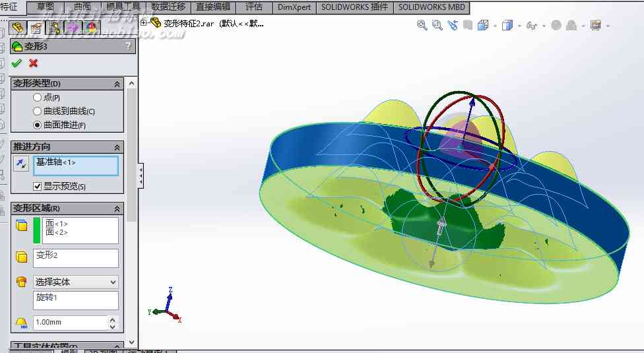Open the ConfigurationManager tab
Screen dimensions: 644x353
click(54, 28)
